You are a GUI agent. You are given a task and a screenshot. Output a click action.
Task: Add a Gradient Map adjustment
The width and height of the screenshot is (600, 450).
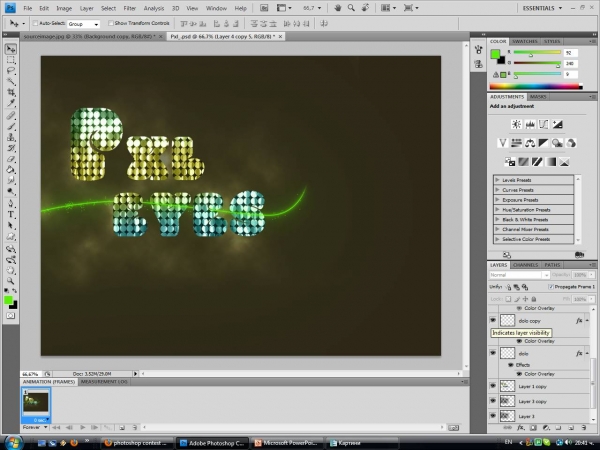point(551,162)
